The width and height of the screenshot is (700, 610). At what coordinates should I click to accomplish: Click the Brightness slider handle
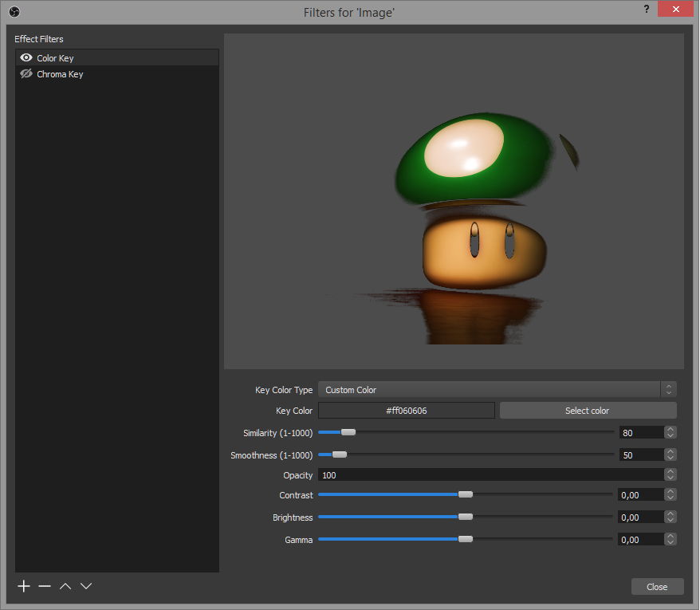point(466,518)
